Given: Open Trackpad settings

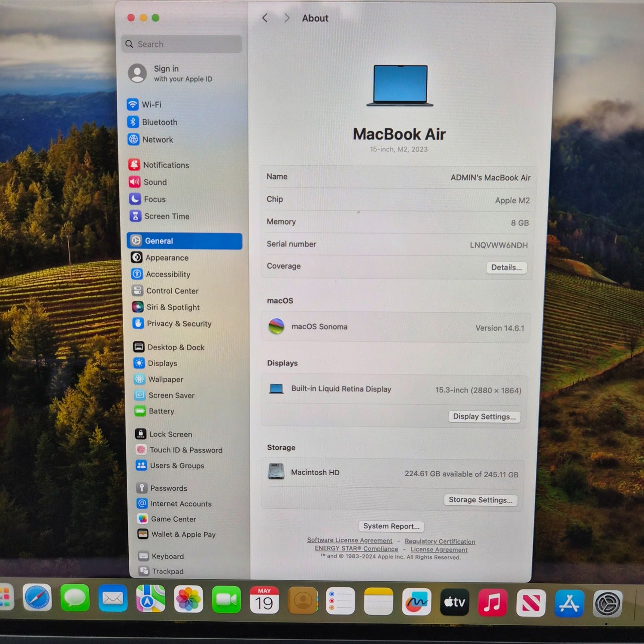Looking at the screenshot, I should 161,571.
